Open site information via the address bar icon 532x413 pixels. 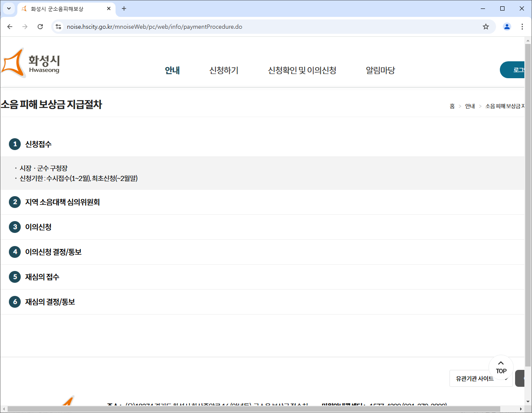tap(58, 26)
